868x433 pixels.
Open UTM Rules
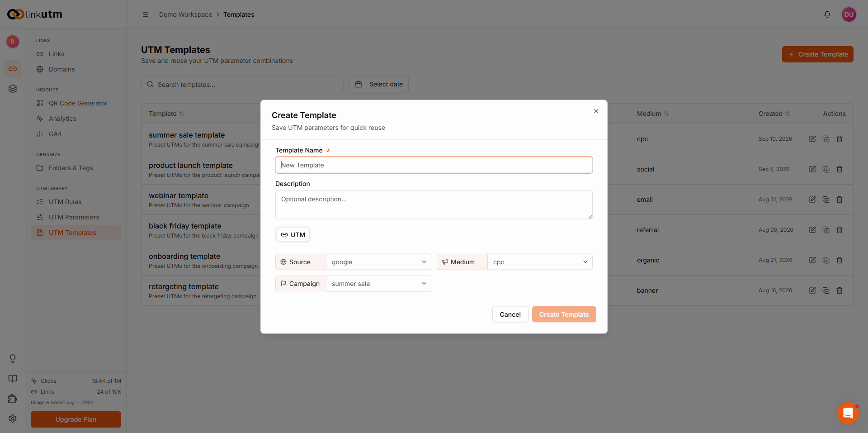click(x=76, y=202)
